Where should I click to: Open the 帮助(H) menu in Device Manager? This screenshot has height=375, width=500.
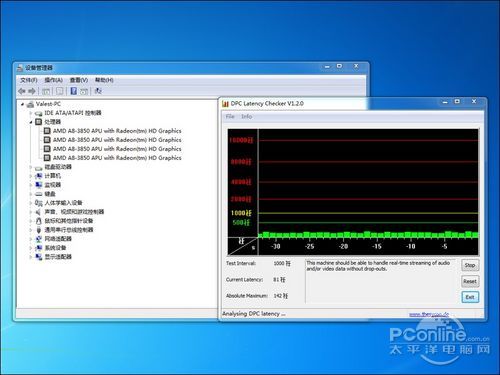coord(104,80)
